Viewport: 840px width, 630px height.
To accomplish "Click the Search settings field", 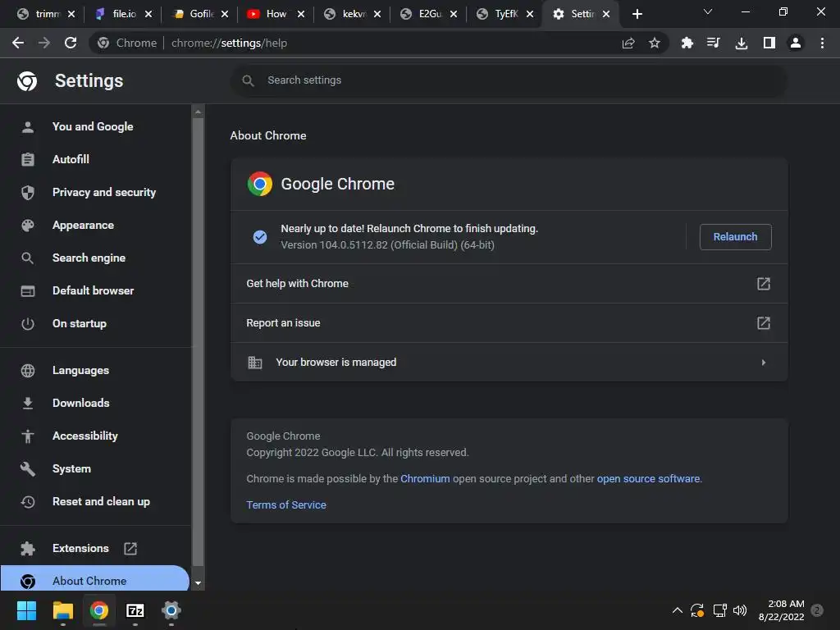I will (x=509, y=80).
